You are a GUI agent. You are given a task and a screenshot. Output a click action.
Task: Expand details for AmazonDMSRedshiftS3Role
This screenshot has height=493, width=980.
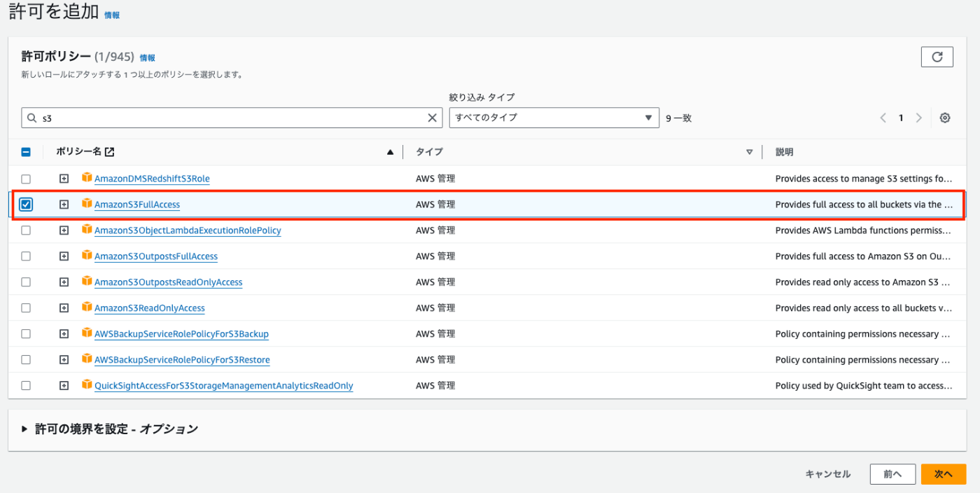point(64,179)
